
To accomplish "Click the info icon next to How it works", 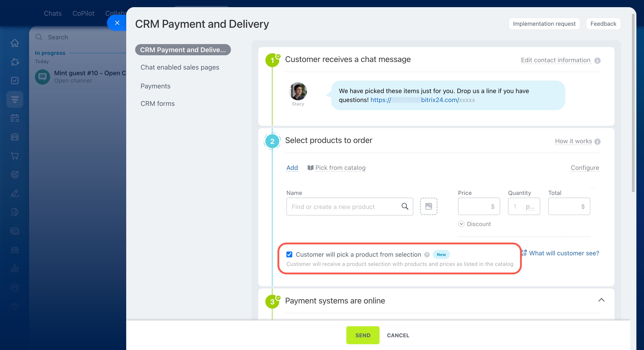I will 597,141.
